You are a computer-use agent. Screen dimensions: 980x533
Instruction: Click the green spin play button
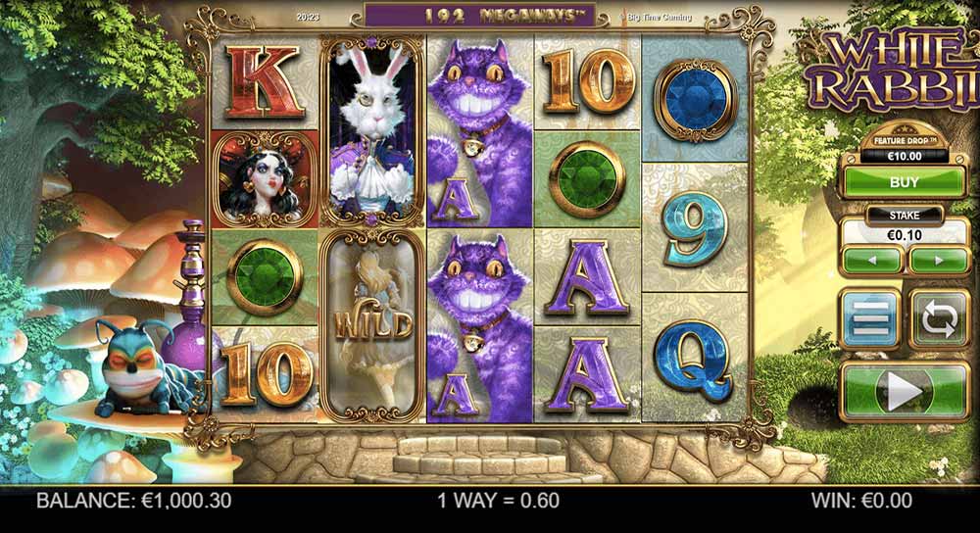(x=905, y=392)
